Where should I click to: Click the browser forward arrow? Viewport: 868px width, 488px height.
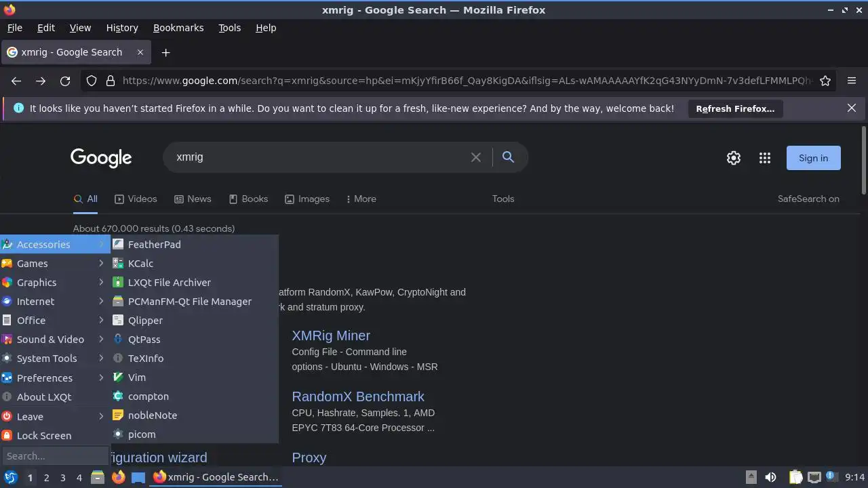point(41,81)
